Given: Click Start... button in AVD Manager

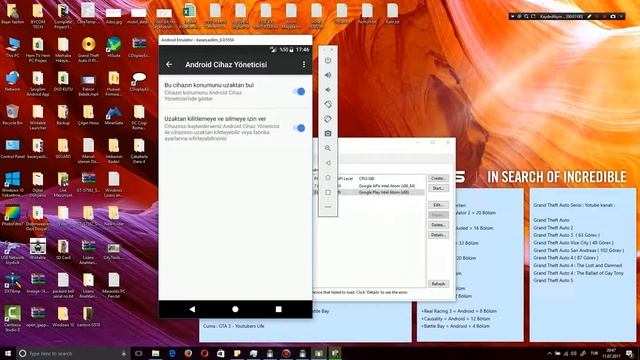Looking at the screenshot, I should coord(438,188).
